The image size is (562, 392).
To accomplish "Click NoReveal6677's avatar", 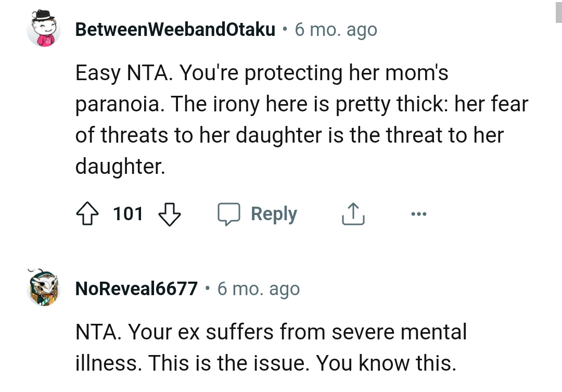I will (x=44, y=288).
